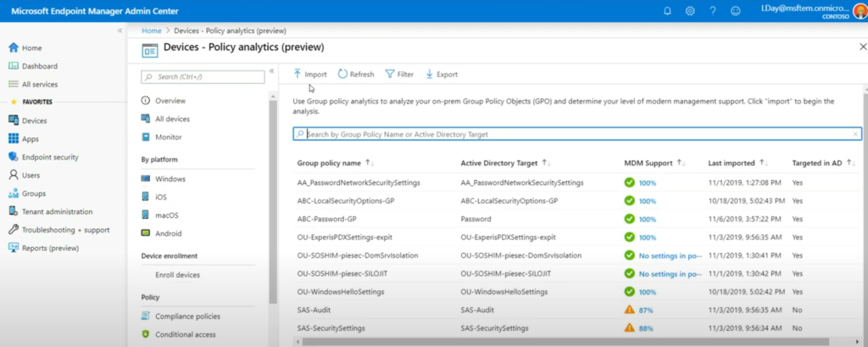Open 100% link for ABC-Password-GP
Viewport: 868px width, 347px height.
[647, 219]
